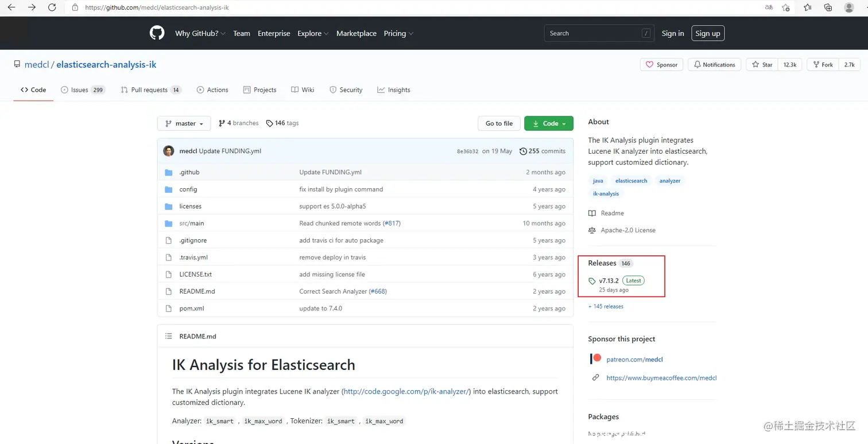Viewport: 868px width, 444px height.
Task: Expand the Pricing menu
Action: click(398, 33)
